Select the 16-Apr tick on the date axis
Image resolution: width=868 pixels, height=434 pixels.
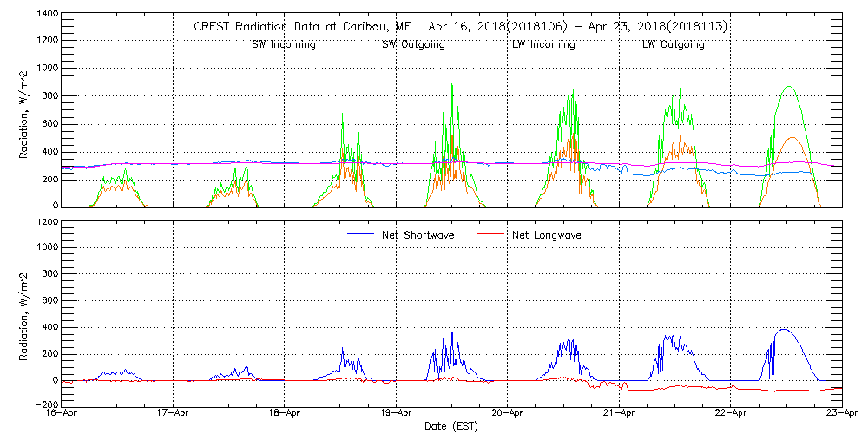[x=63, y=414]
